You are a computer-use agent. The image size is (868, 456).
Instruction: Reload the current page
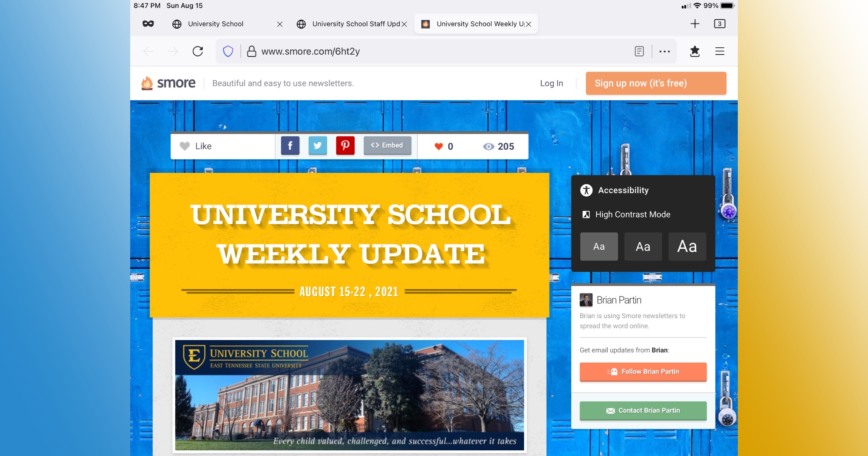pyautogui.click(x=198, y=51)
